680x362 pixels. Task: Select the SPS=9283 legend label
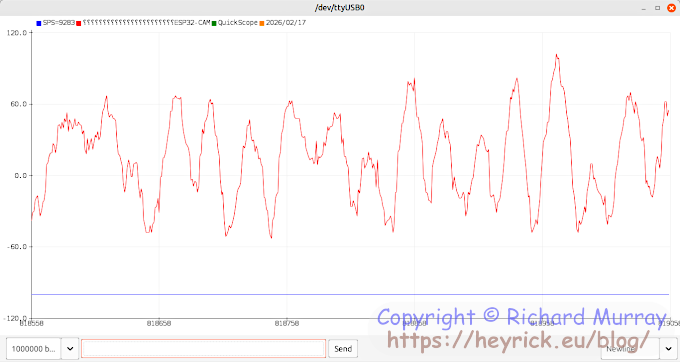[x=59, y=23]
